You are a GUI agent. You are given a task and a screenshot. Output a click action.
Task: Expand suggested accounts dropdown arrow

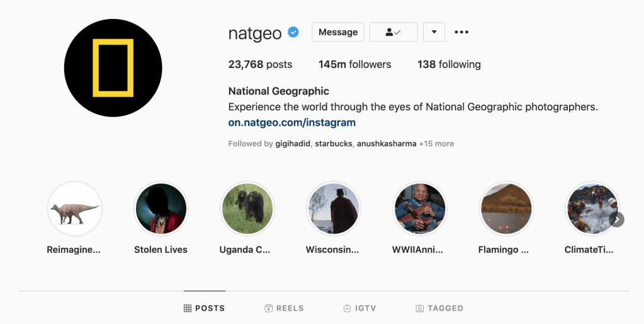point(434,32)
